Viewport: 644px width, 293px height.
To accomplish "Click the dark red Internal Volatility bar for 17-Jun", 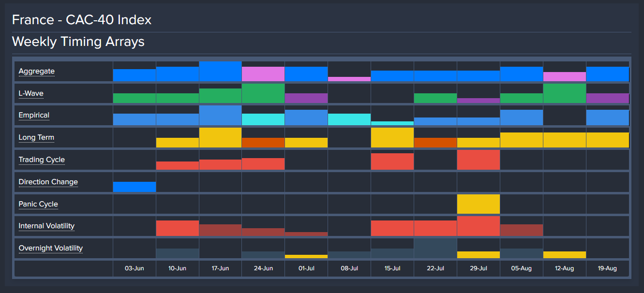I will coord(220,230).
